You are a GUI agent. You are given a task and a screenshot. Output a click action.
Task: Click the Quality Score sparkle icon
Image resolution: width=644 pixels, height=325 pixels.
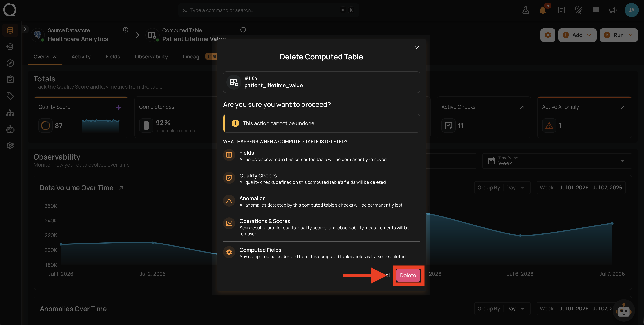point(118,107)
